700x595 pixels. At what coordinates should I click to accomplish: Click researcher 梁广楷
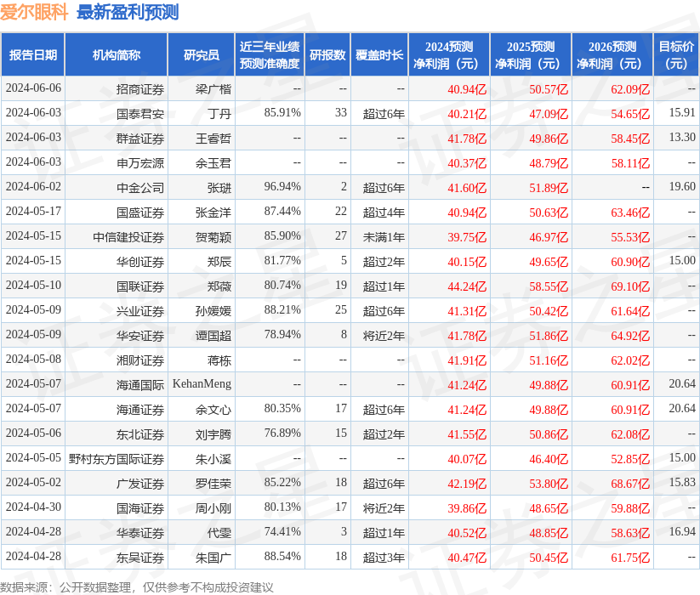tap(213, 89)
